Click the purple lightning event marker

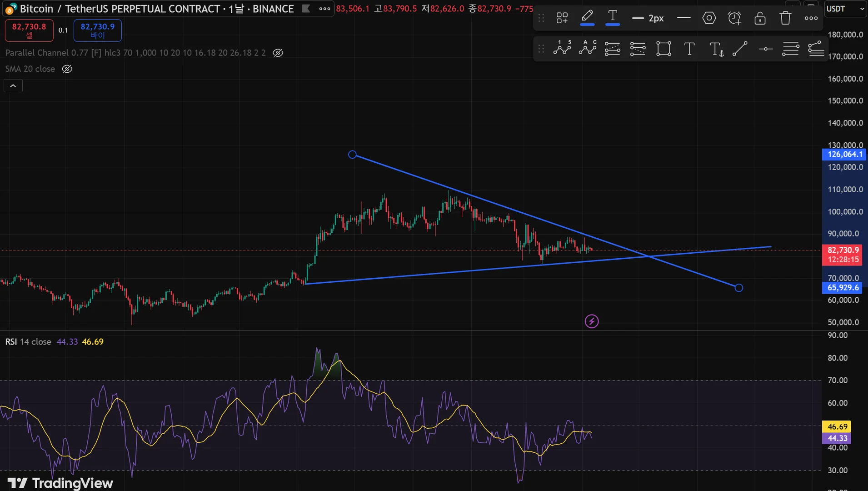[x=592, y=321]
